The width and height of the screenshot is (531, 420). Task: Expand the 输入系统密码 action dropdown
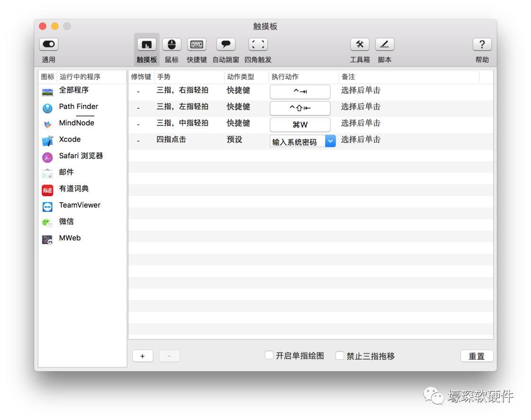click(330, 141)
